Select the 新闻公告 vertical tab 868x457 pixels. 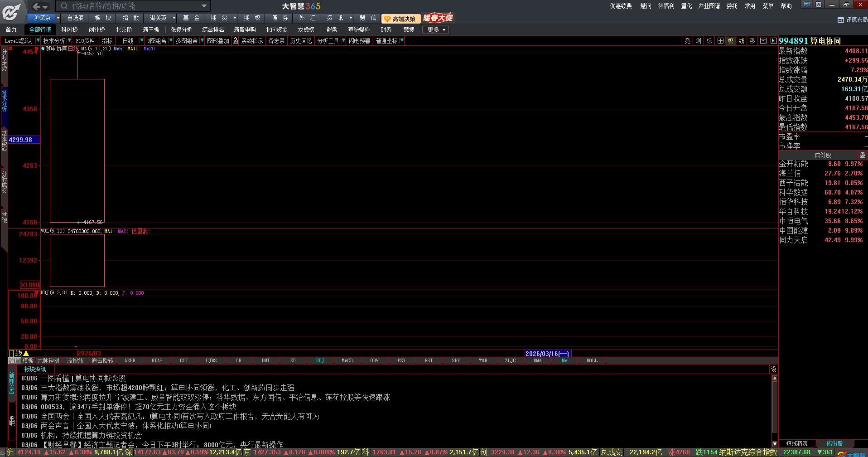tap(12, 384)
